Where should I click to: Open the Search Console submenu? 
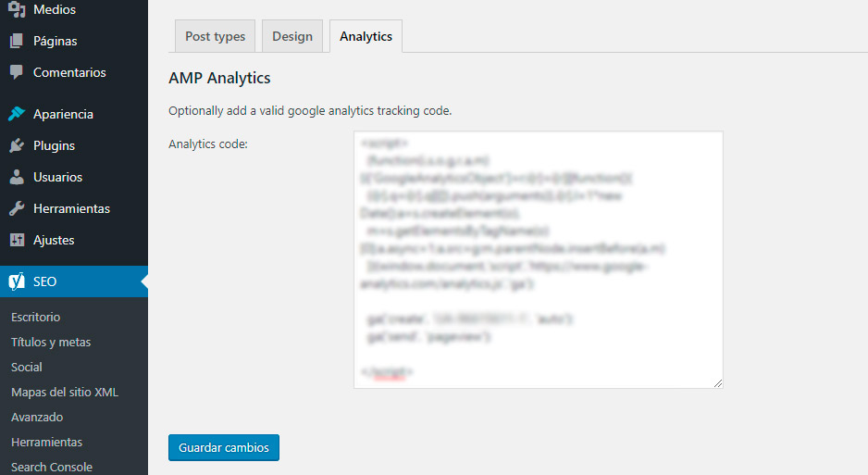pos(52,467)
